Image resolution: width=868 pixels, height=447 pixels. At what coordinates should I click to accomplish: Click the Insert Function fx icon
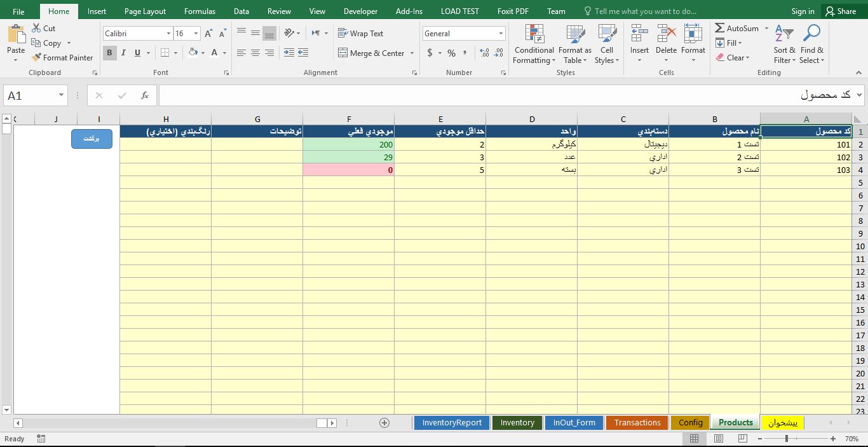pos(145,95)
